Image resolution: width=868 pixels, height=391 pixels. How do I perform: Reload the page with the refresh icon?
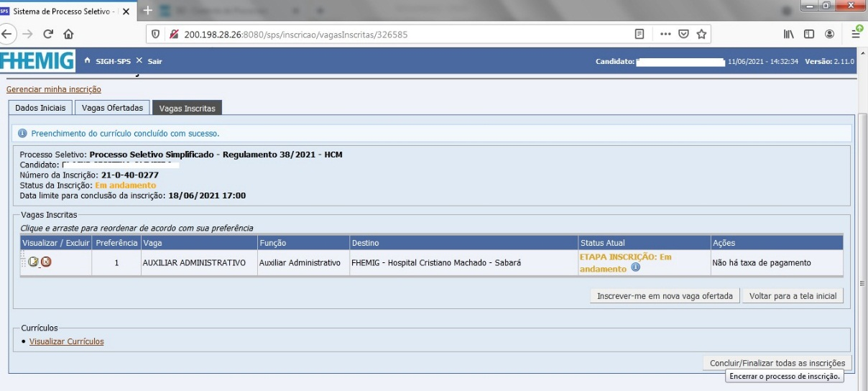(x=48, y=34)
